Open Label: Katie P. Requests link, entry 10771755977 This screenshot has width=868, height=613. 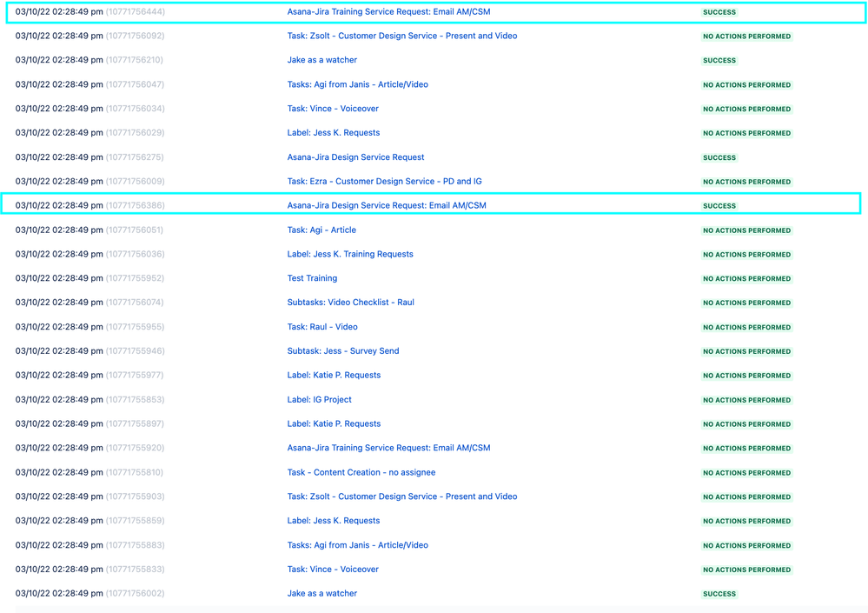(x=334, y=375)
